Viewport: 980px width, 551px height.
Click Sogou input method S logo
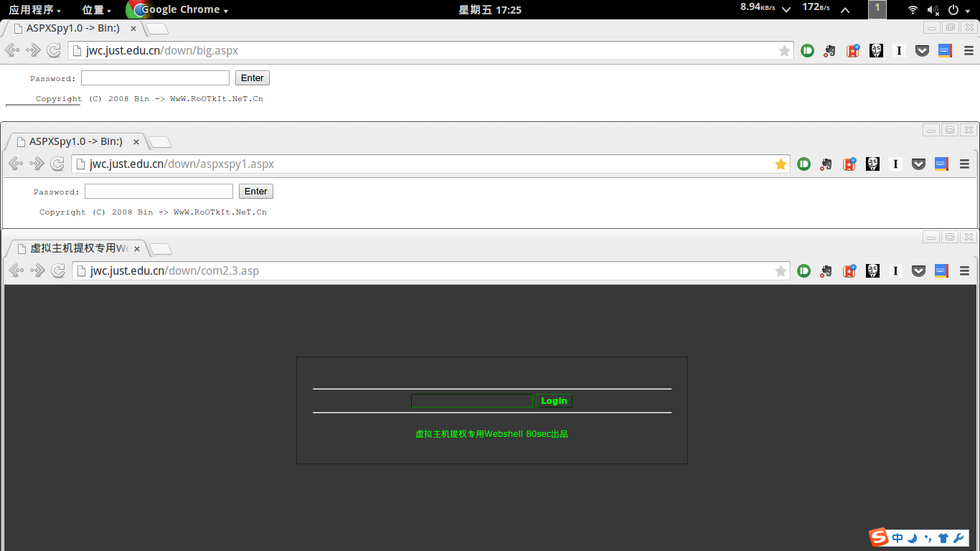[879, 537]
